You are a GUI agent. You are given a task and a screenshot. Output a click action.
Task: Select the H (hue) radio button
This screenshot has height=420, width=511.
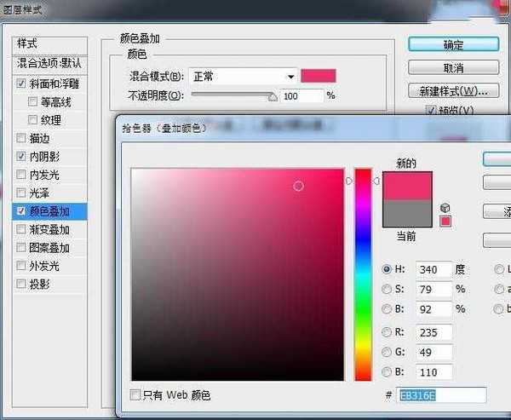[388, 269]
